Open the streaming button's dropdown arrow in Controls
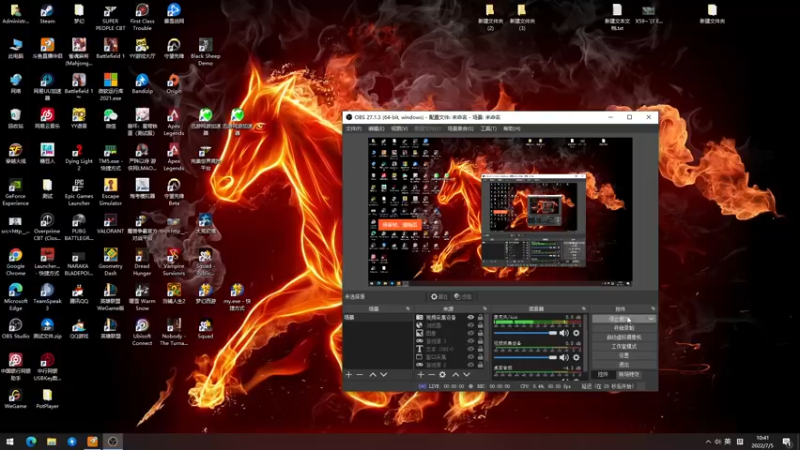This screenshot has height=450, width=800. [x=651, y=319]
